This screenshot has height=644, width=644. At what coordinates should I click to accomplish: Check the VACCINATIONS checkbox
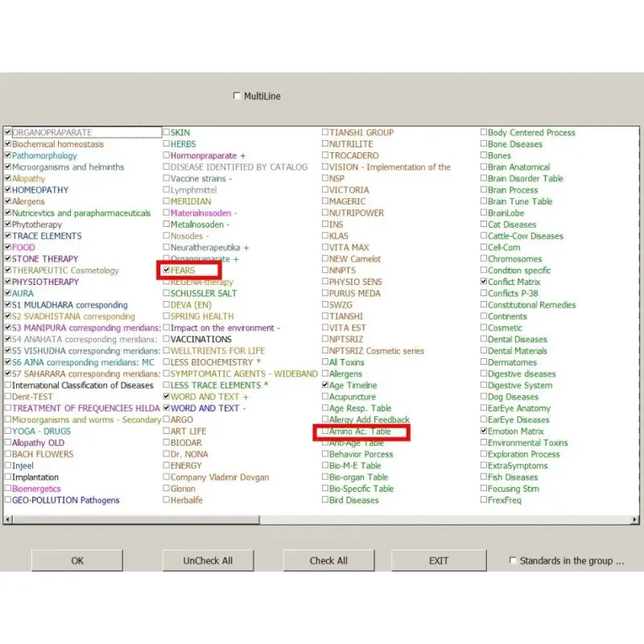(x=167, y=340)
